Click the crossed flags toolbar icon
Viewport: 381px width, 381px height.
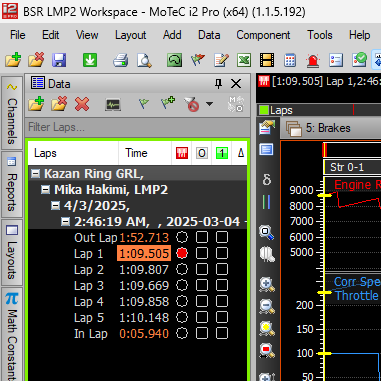pyautogui.click(x=198, y=60)
